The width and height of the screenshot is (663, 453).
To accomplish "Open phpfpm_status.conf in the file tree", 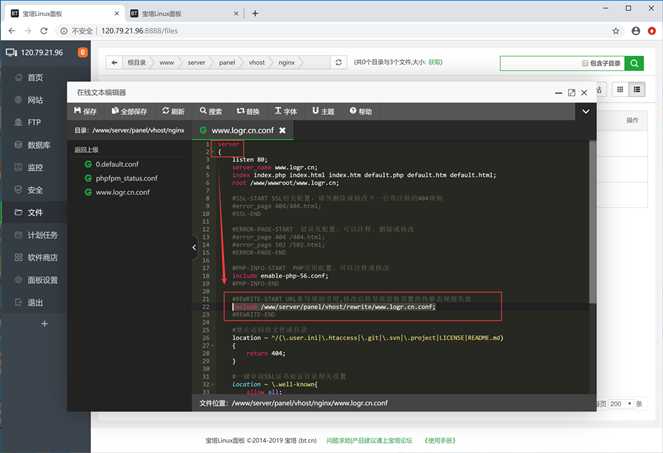I will pos(126,178).
